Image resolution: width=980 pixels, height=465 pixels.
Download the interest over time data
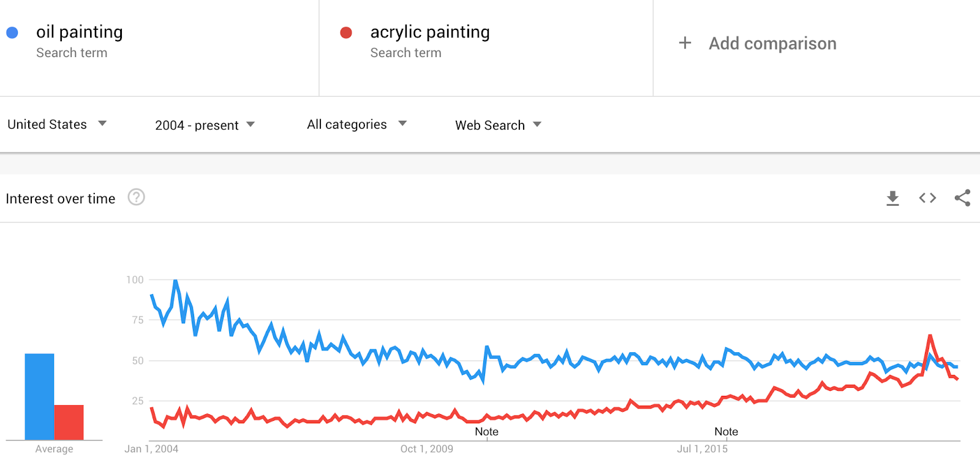coord(892,198)
